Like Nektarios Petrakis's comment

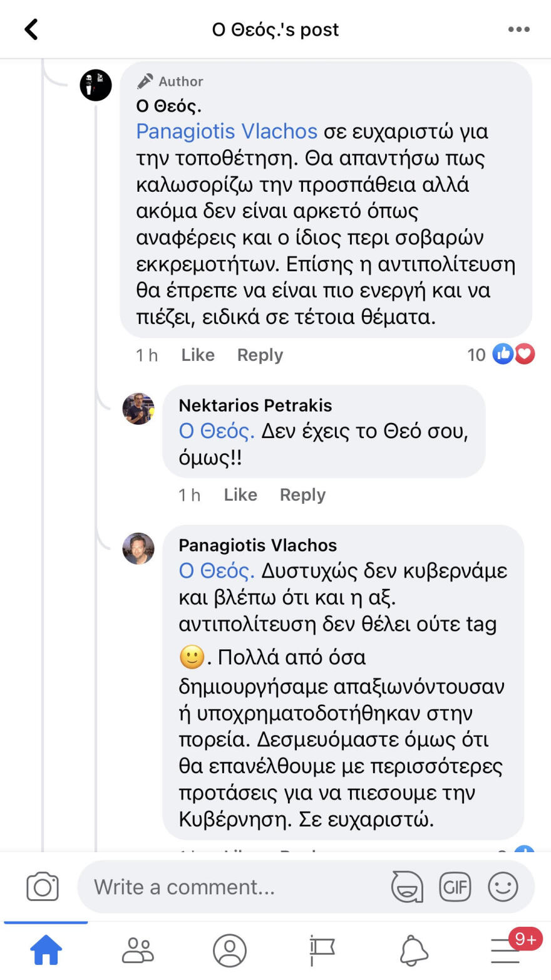240,494
